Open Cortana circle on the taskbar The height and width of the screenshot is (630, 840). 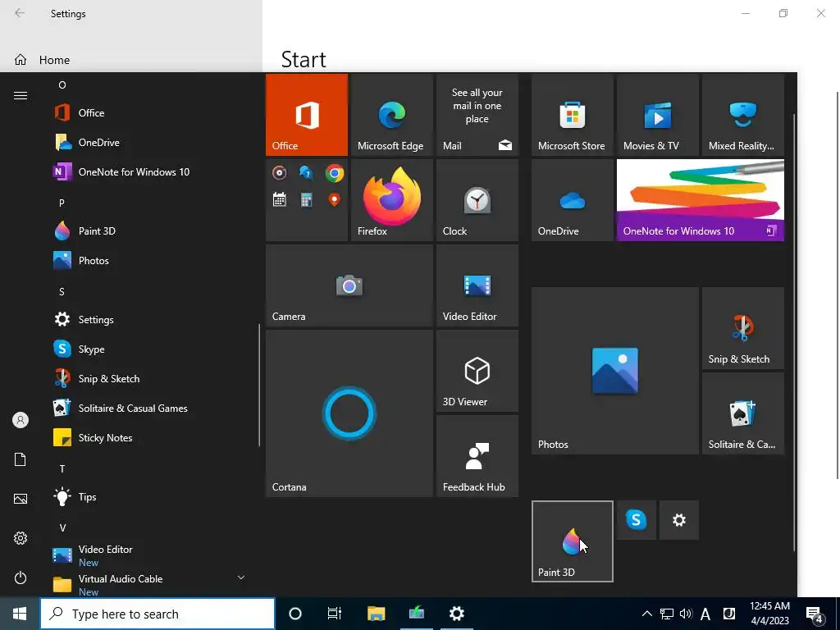coord(295,614)
